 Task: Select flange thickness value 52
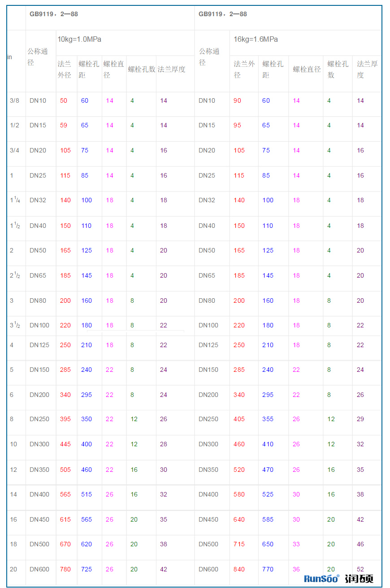[x=360, y=569]
